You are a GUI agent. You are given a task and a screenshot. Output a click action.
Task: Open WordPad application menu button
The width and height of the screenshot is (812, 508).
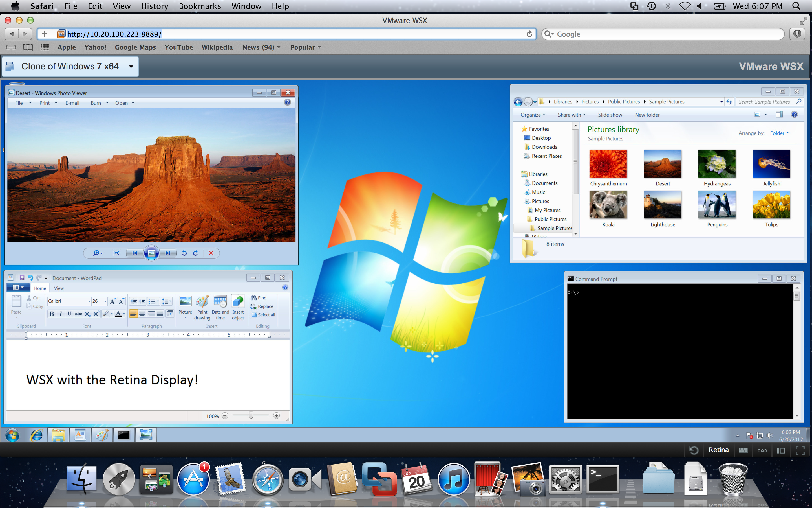(18, 287)
